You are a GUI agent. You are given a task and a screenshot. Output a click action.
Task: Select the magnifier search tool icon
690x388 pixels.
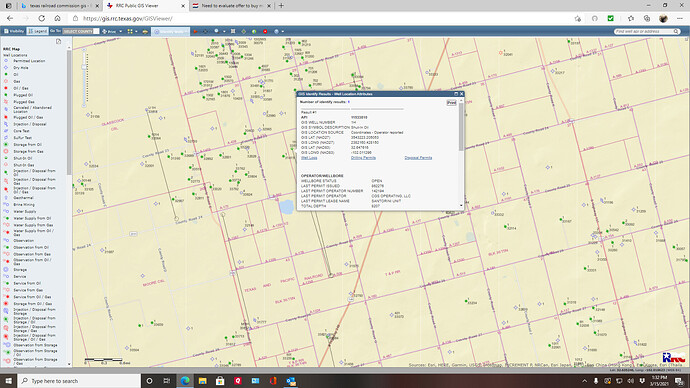(217, 31)
